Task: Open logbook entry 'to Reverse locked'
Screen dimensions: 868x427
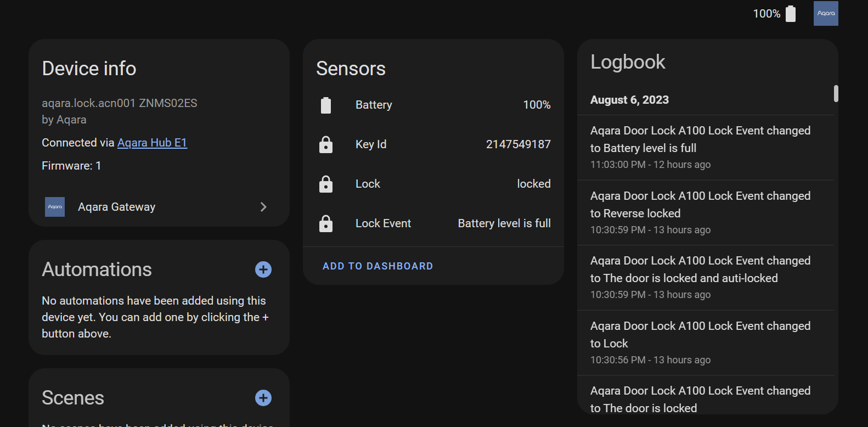Action: coord(706,213)
